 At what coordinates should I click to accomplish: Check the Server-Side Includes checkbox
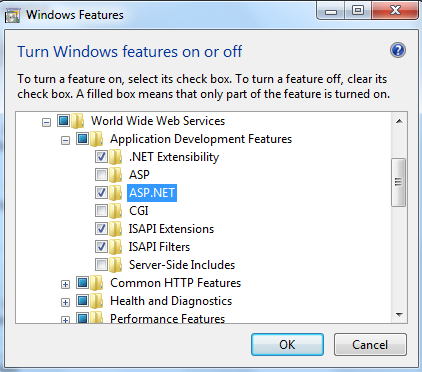point(101,264)
